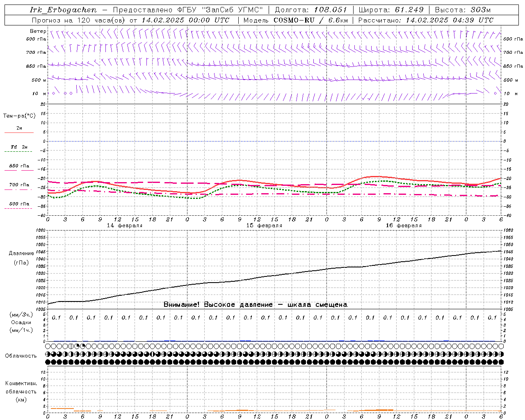This screenshot has width=525, height=420.
Task: Click the 1060 tick on left pressure axis
Action: tap(41, 231)
